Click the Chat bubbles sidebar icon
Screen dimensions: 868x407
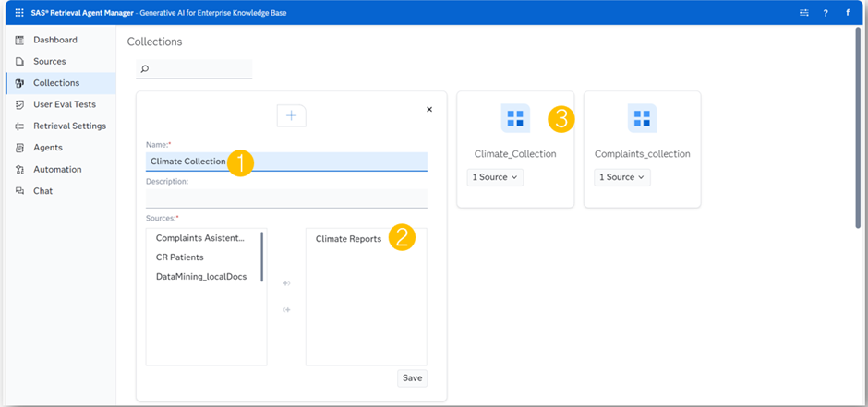point(20,191)
